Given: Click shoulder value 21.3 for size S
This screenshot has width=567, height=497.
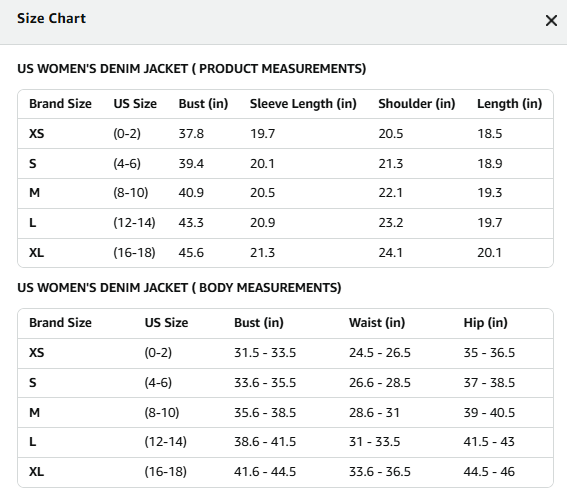Looking at the screenshot, I should [391, 164].
